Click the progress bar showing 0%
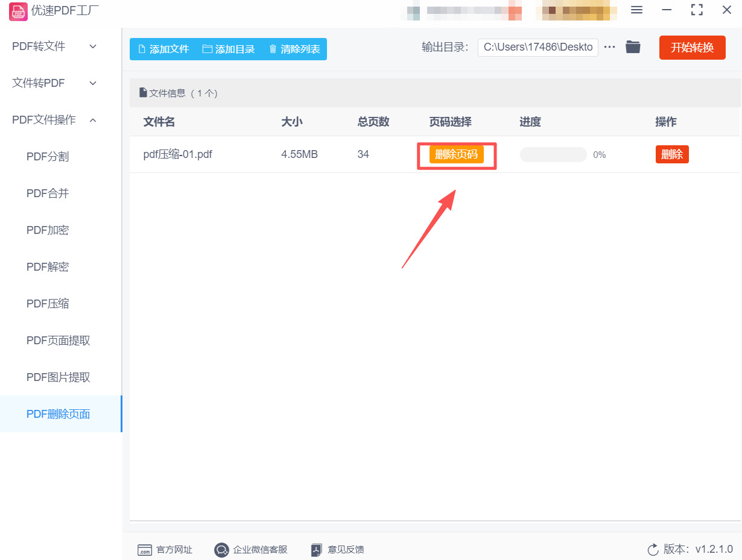 pos(553,154)
